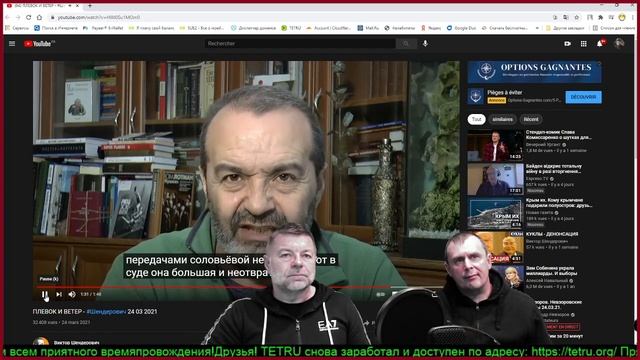Click the search magnifier button
The width and height of the screenshot is (640, 360).
click(406, 43)
